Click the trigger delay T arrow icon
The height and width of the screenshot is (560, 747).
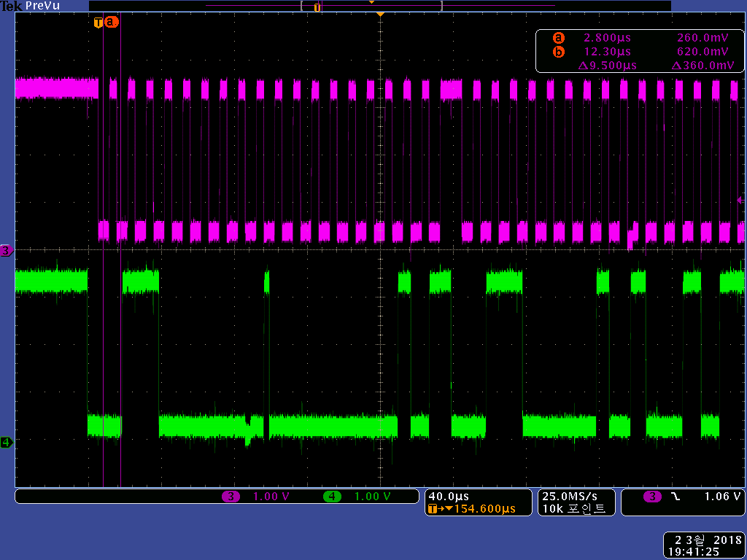click(440, 508)
